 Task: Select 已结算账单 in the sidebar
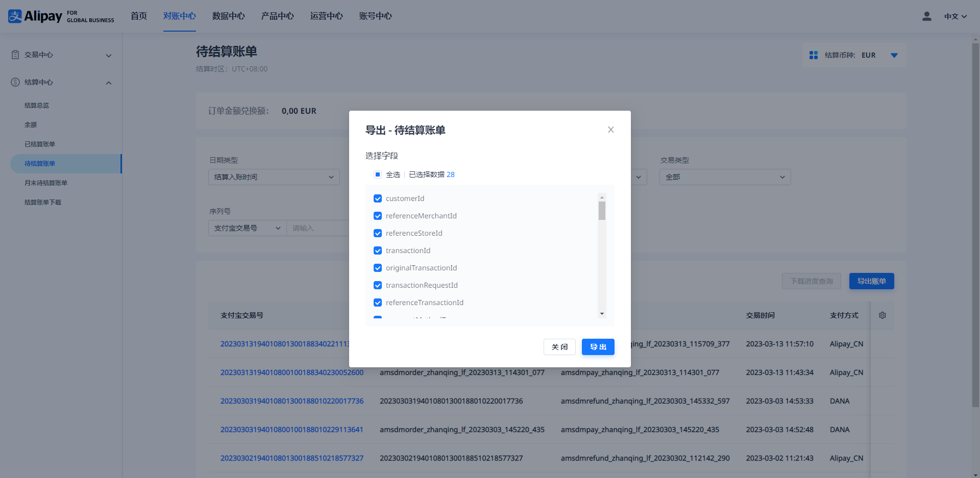click(x=40, y=144)
